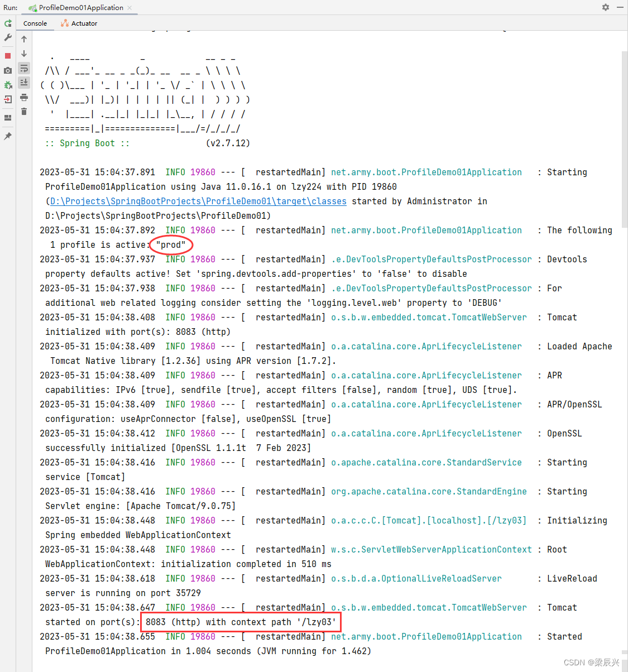The width and height of the screenshot is (628, 672).
Task: Click 'o.apache.catalina.core.StandardService' logger name
Action: click(426, 463)
